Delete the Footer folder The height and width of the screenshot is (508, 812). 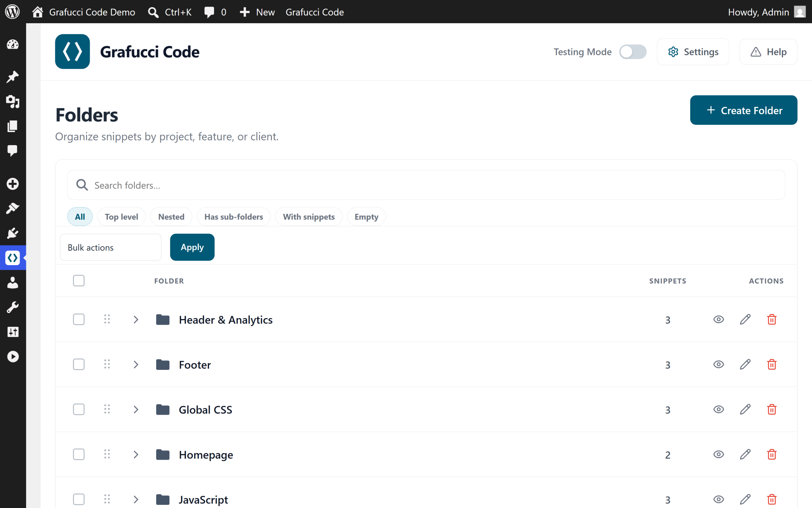click(772, 364)
